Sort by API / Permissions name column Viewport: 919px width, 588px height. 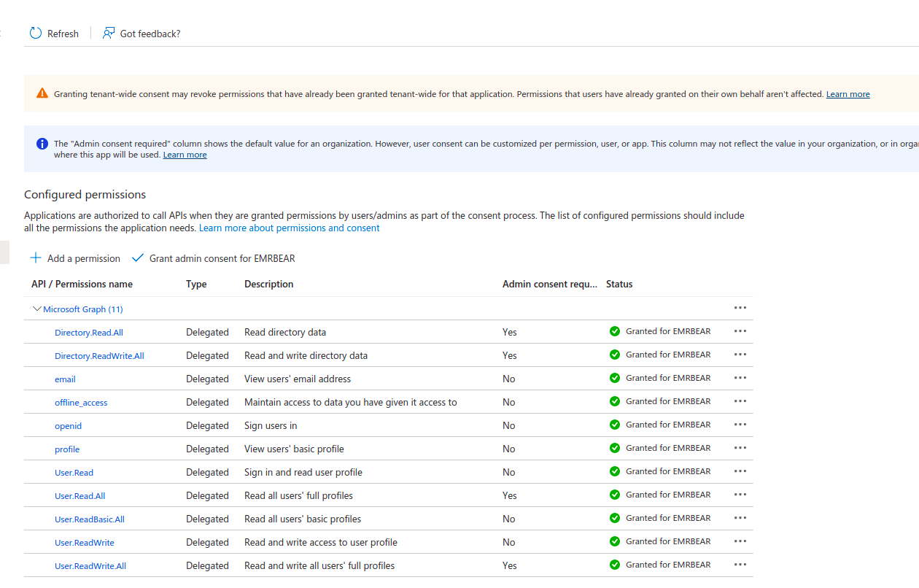click(82, 284)
